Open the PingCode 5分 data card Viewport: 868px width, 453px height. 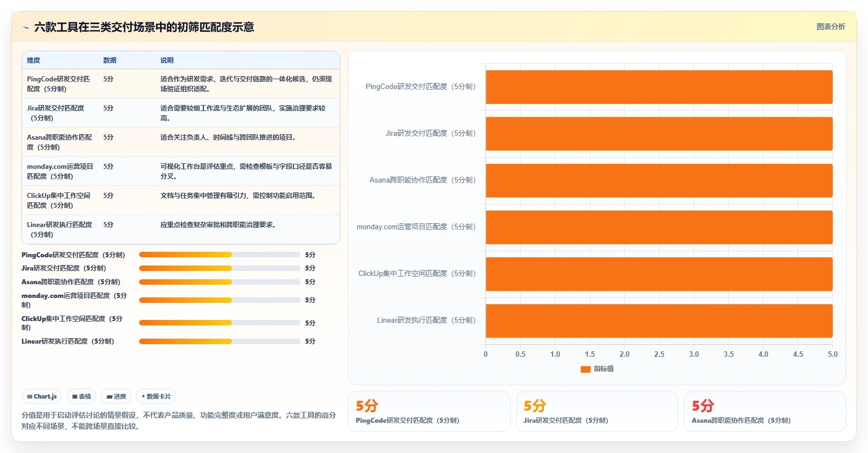(429, 411)
